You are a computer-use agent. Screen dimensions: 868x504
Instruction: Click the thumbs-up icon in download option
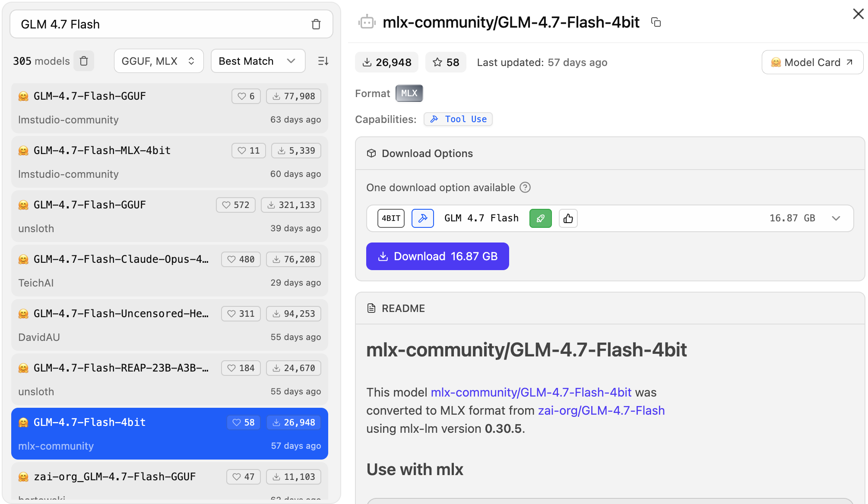pos(568,218)
